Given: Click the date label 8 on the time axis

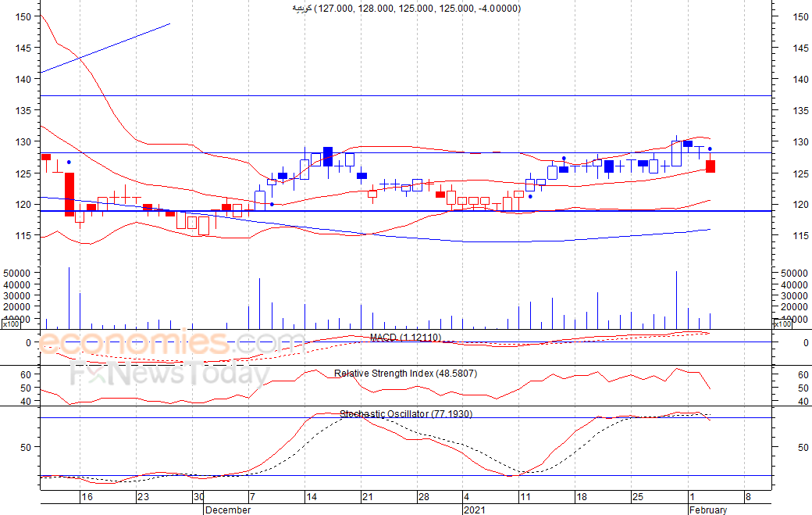Looking at the screenshot, I should [x=748, y=497].
